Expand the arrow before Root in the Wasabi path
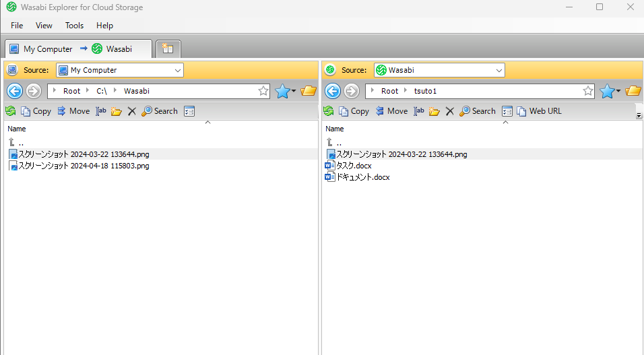Viewport: 644px width, 355px height. 372,90
